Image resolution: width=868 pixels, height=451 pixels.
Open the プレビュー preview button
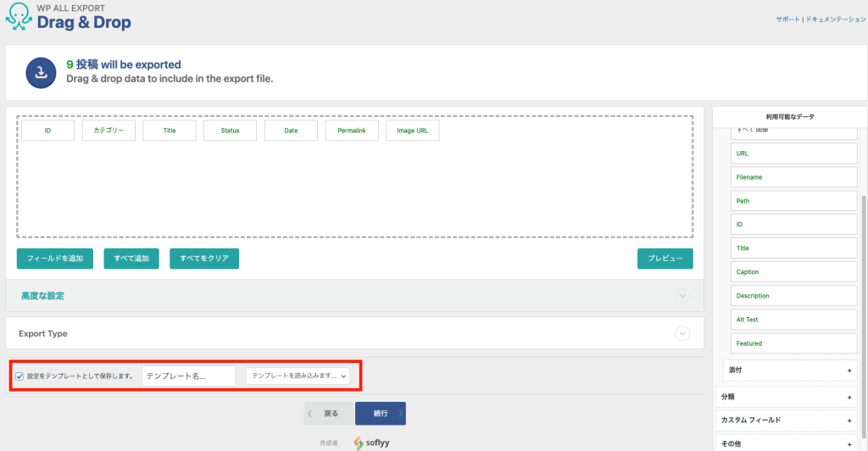tap(665, 259)
